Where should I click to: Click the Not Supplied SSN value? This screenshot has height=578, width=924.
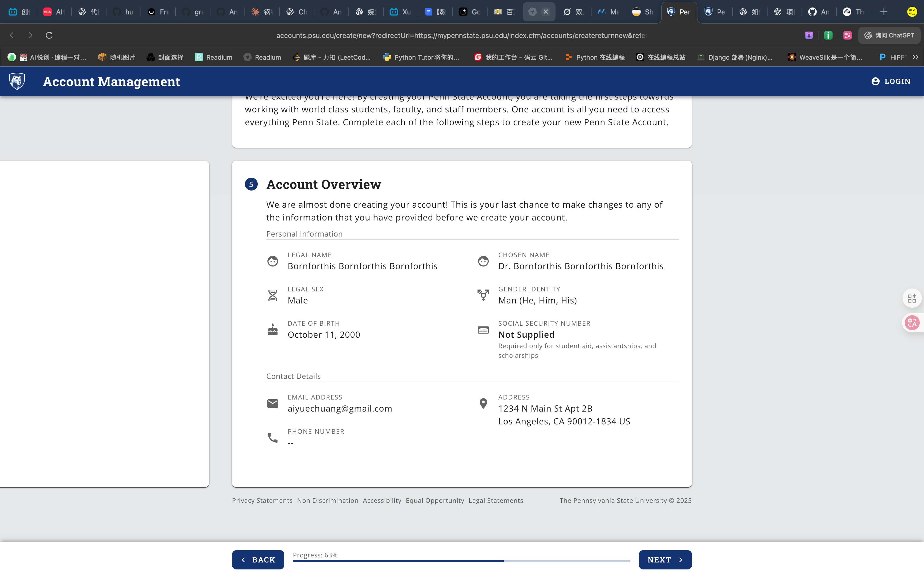click(526, 334)
